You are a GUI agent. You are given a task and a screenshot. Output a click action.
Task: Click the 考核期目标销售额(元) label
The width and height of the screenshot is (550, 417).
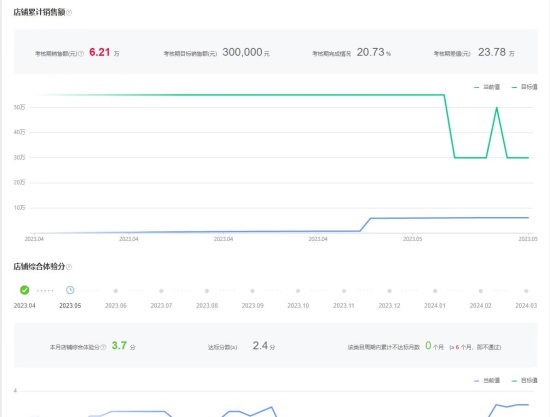tap(190, 54)
